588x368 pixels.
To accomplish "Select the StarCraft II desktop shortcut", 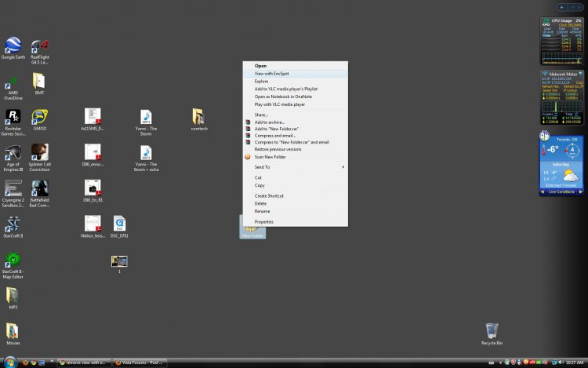I will pyautogui.click(x=13, y=227).
